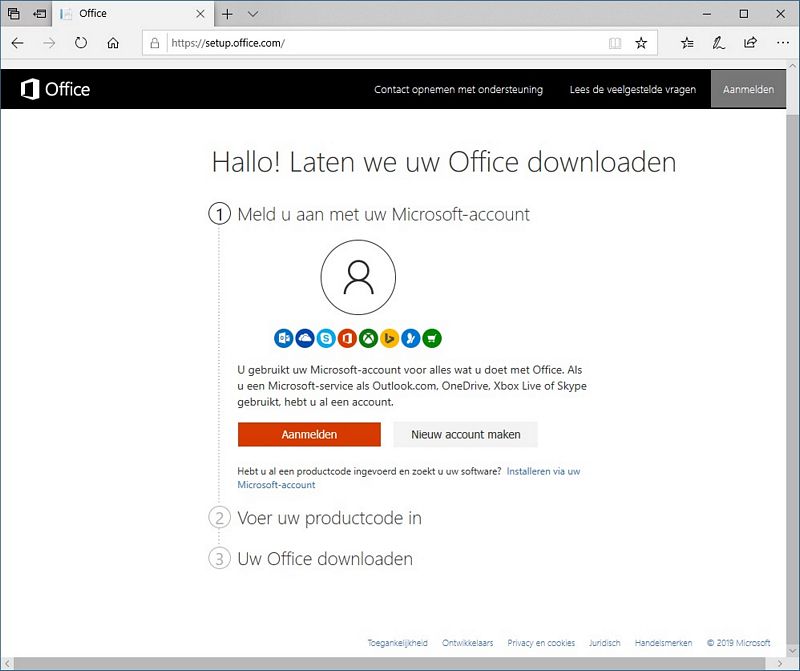Click the Outlook service icon
This screenshot has width=800, height=671.
pyautogui.click(x=284, y=338)
